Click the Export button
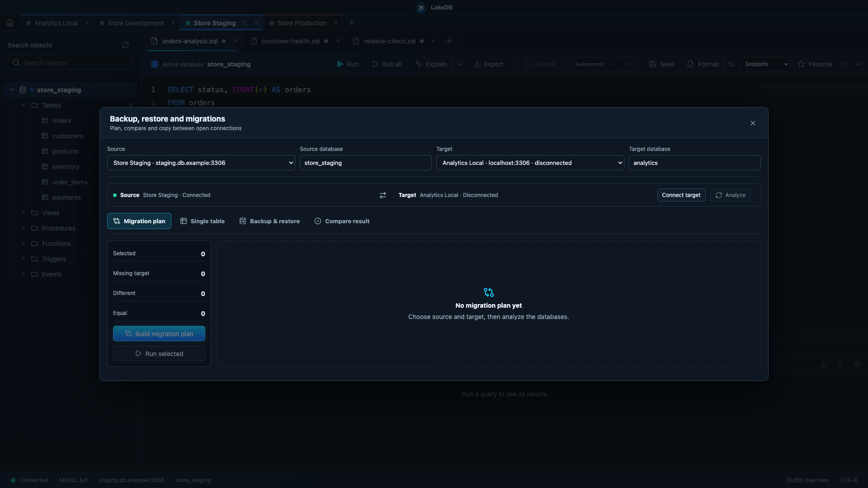 click(488, 64)
